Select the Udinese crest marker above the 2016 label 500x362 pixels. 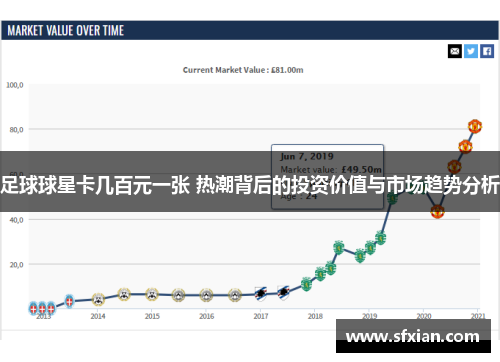(x=206, y=295)
